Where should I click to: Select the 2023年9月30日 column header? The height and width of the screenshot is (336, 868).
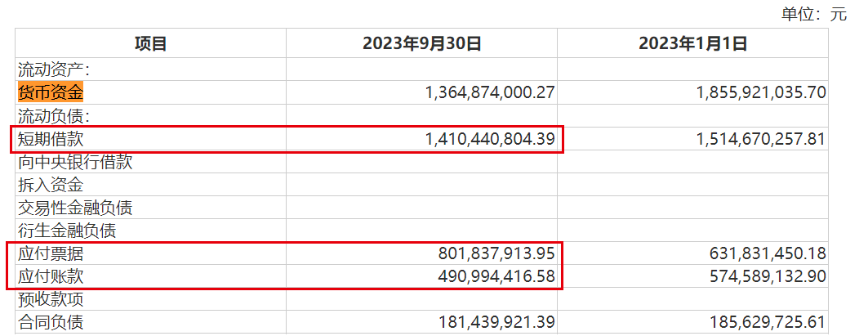click(x=421, y=44)
